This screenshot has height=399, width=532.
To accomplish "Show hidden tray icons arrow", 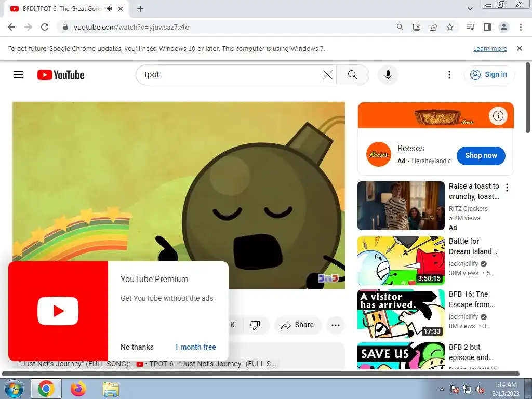I will pyautogui.click(x=442, y=389).
